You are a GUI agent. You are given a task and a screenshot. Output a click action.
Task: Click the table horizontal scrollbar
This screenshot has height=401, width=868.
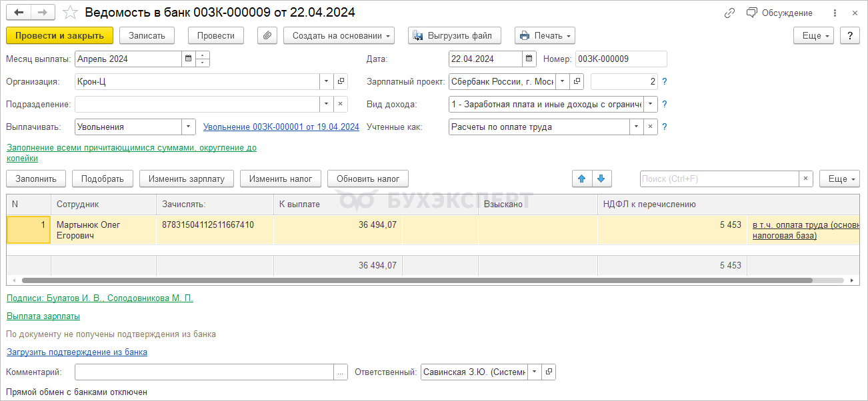click(x=417, y=280)
